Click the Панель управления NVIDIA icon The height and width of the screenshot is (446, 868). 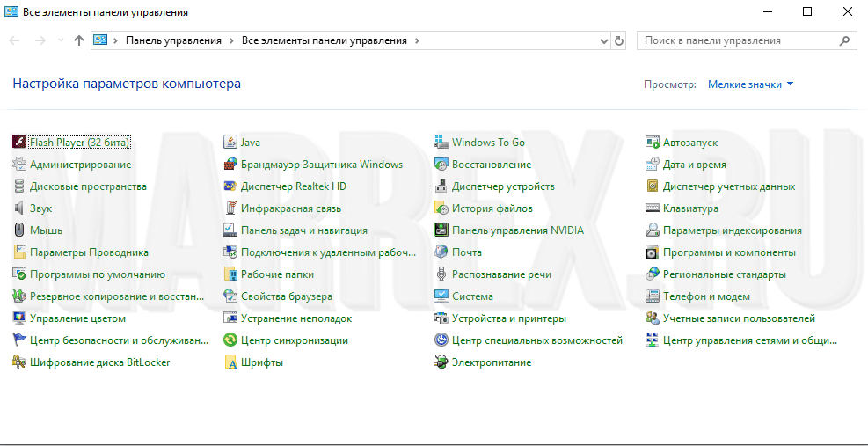pos(441,230)
